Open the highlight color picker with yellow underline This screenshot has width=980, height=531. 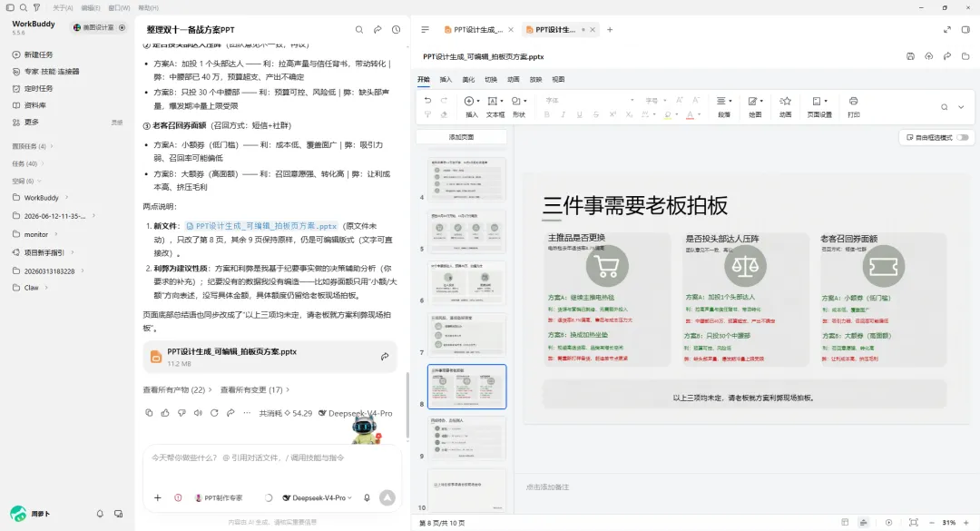click(668, 114)
